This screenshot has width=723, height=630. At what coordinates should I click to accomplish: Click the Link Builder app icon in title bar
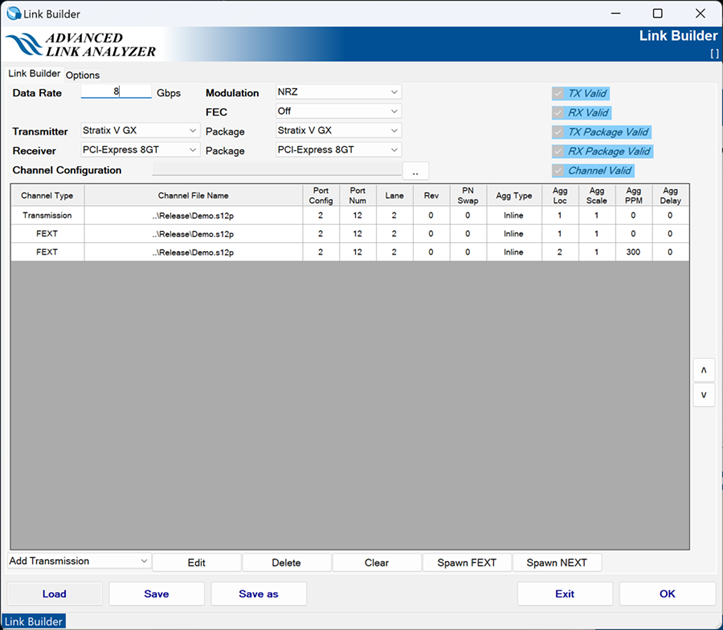[14, 14]
